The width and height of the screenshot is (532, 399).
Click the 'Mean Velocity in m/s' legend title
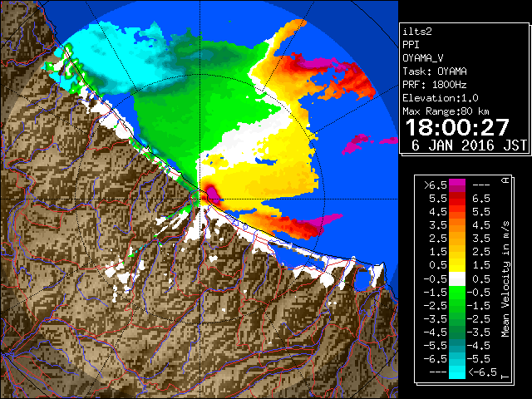coord(505,279)
